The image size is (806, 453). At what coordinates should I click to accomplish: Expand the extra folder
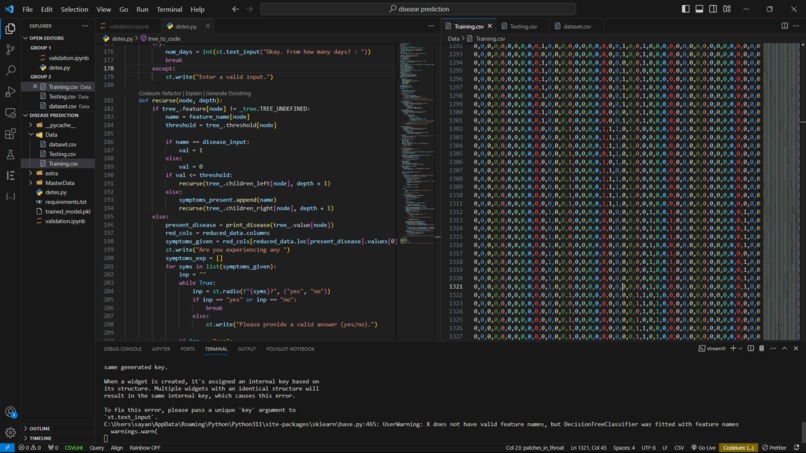click(51, 173)
